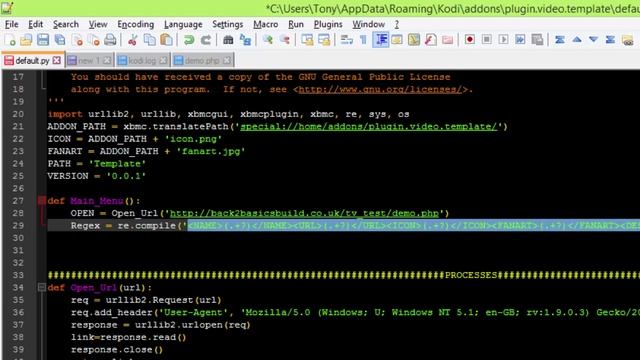The height and width of the screenshot is (360, 640).
Task: Toggle Show All Characters pilcrow icon
Action: (x=363, y=40)
